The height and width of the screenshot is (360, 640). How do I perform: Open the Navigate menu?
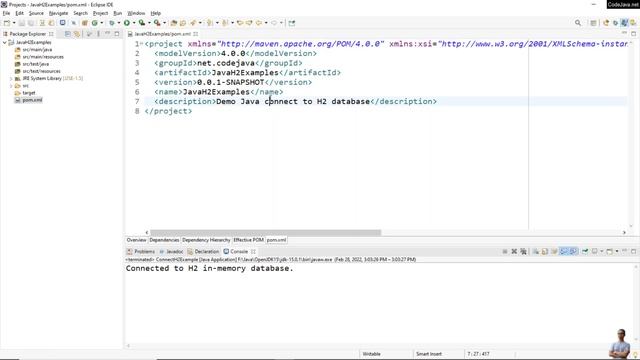(58, 13)
